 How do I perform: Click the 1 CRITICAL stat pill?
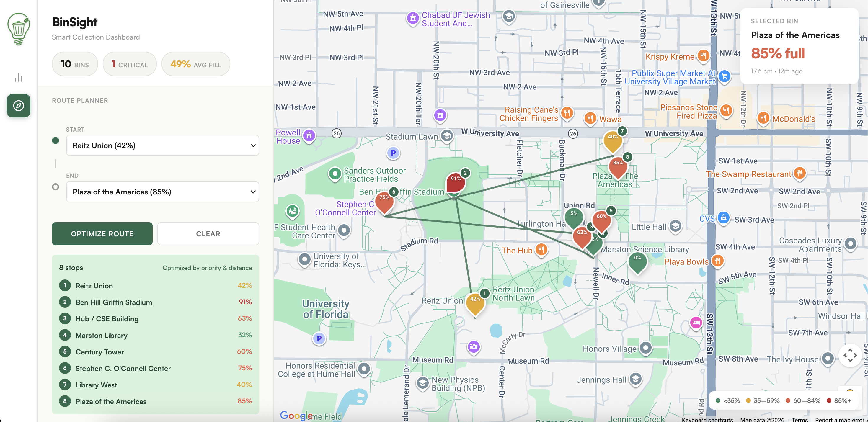[130, 64]
